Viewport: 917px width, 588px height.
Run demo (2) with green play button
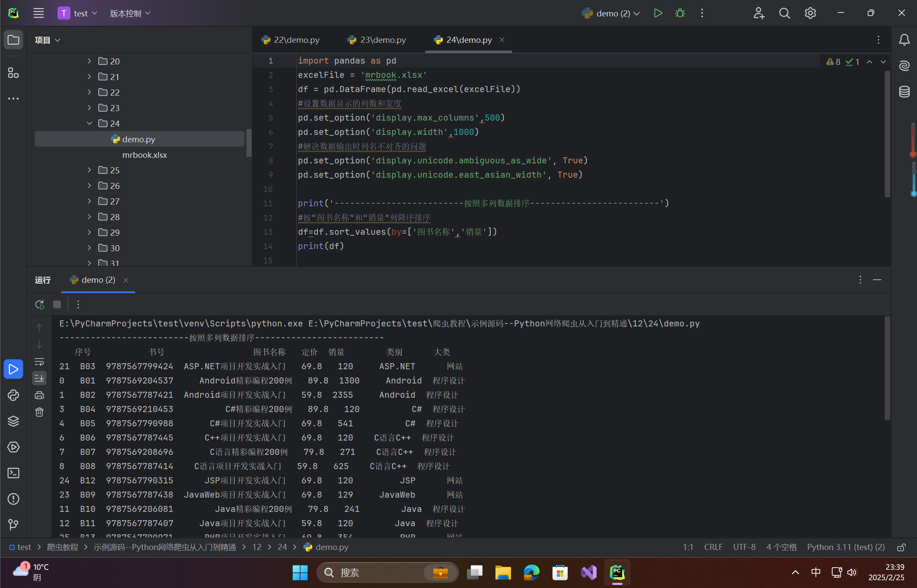658,13
